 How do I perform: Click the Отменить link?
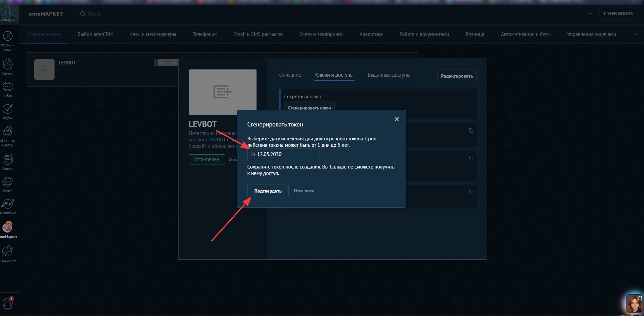pos(304,191)
